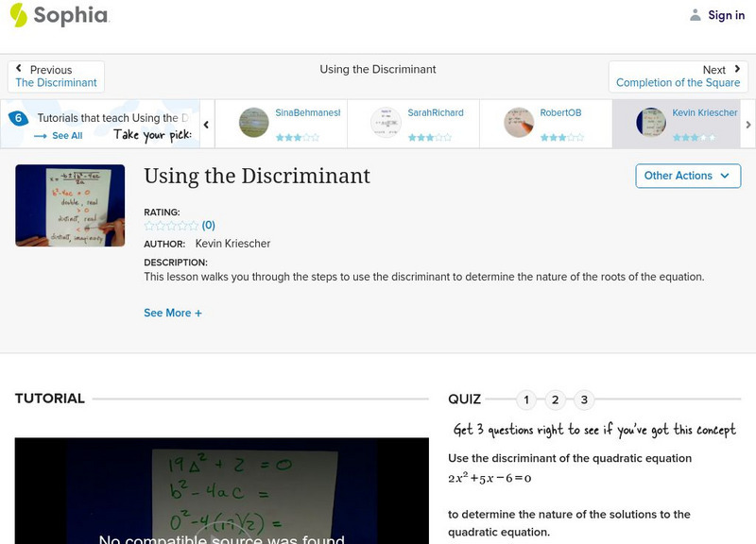Open RobertOB's tutor avatar
756x544 pixels.
[x=517, y=122]
